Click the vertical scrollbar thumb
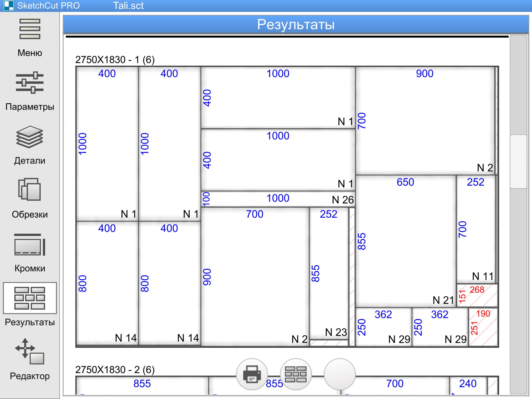 [x=518, y=162]
